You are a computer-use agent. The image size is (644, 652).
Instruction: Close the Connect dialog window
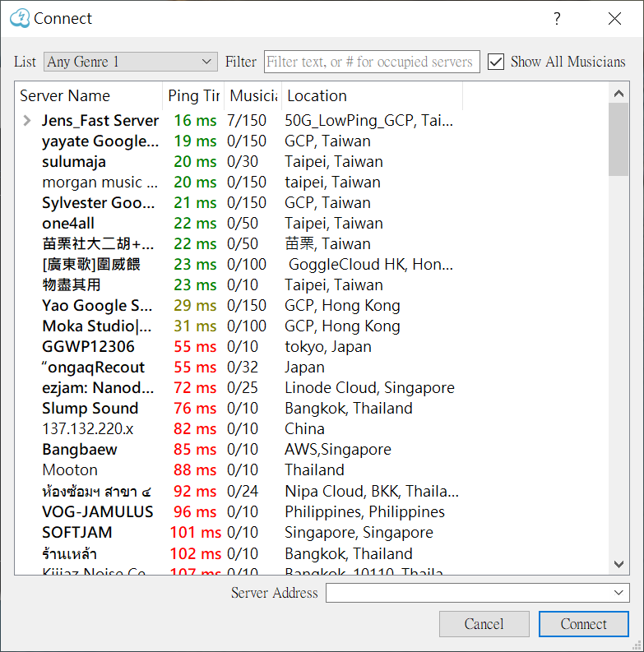point(614,18)
